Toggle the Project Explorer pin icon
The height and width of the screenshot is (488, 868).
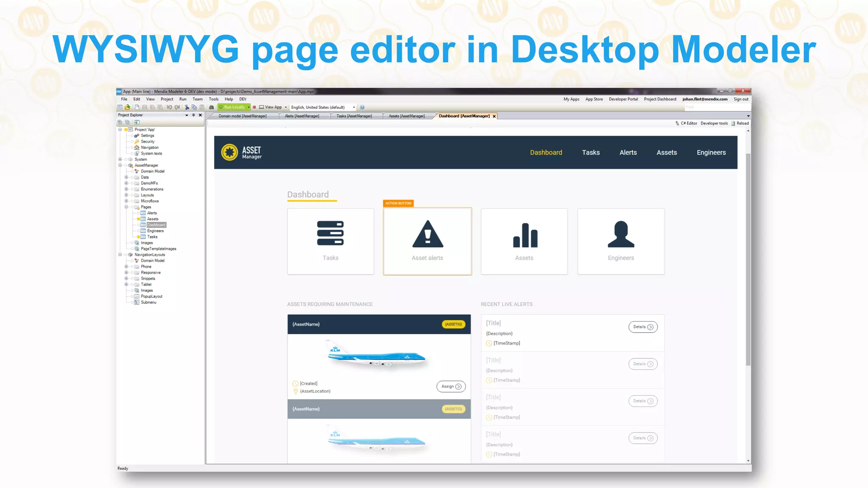click(x=193, y=115)
